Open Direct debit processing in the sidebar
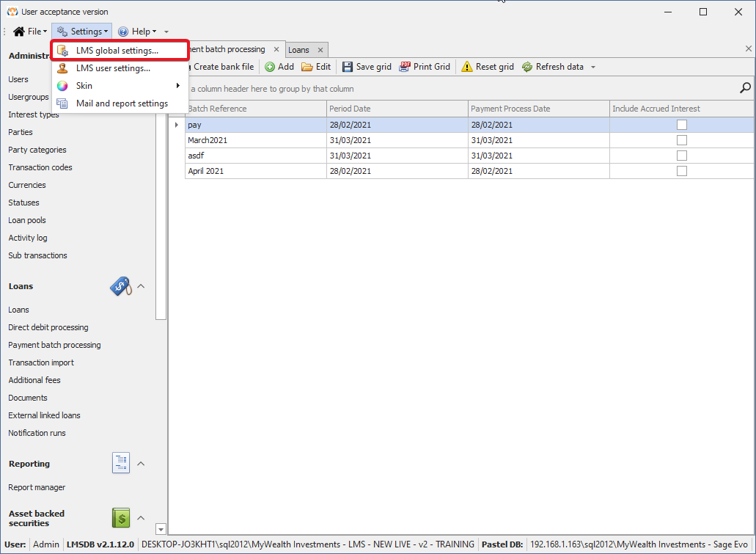 point(48,327)
